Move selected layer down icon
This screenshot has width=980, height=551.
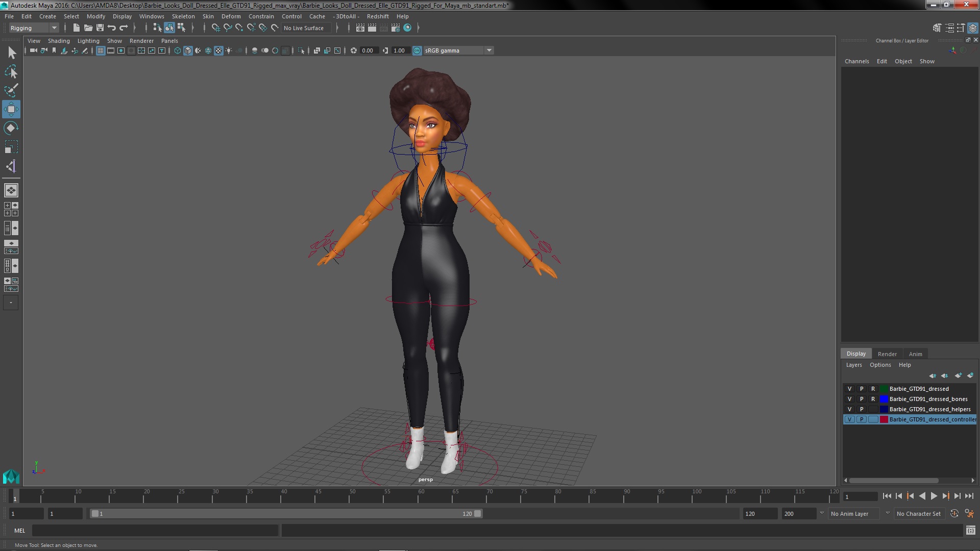click(x=945, y=376)
